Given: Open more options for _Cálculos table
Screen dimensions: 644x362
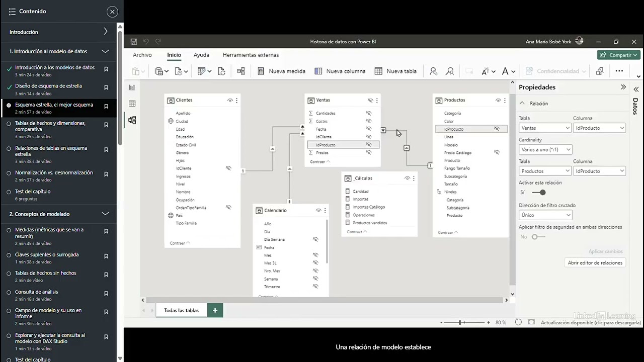Looking at the screenshot, I should point(414,178).
